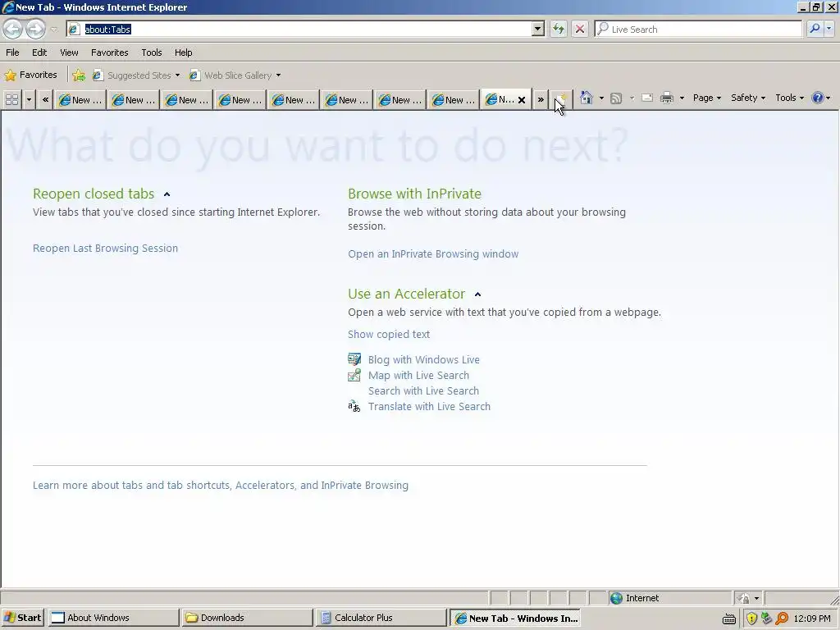Click the blue Help question mark icon
Image resolution: width=840 pixels, height=630 pixels.
click(x=818, y=98)
